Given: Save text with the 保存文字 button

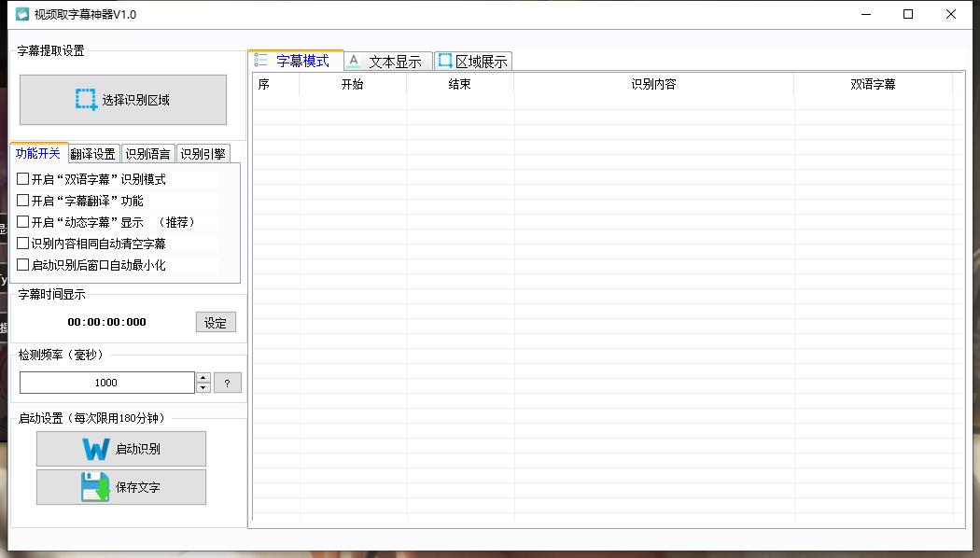Looking at the screenshot, I should (121, 487).
